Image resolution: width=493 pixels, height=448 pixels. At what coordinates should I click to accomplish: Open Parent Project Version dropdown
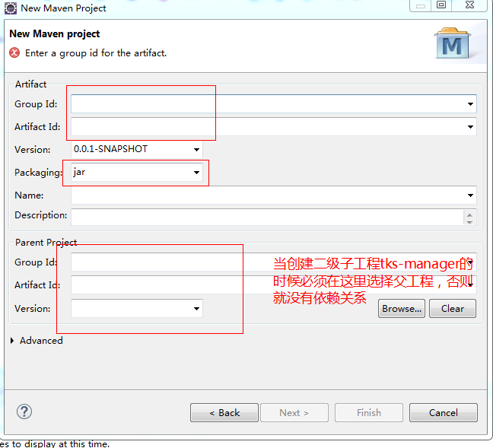pyautogui.click(x=196, y=308)
